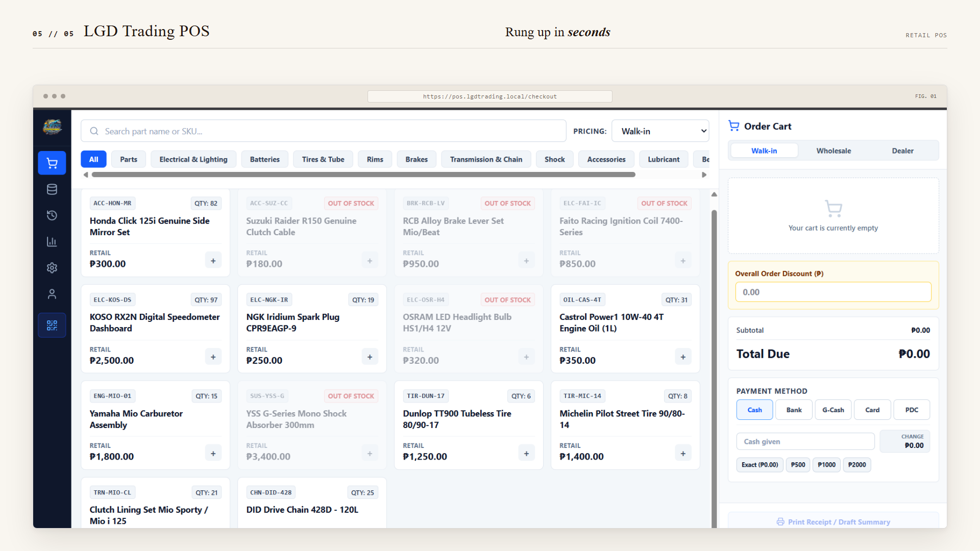Open the user account sidebar icon
980x551 pixels.
[52, 294]
